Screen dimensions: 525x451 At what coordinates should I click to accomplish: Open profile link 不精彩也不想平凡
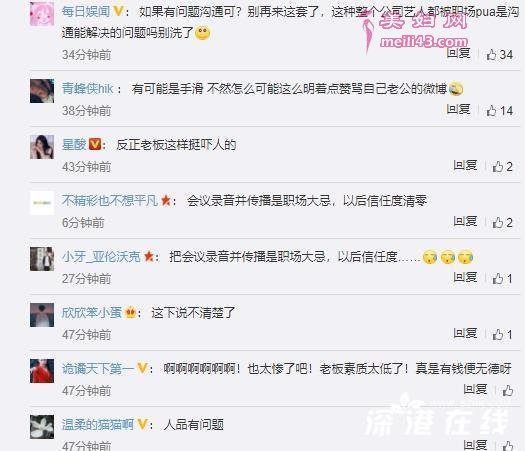tap(110, 201)
